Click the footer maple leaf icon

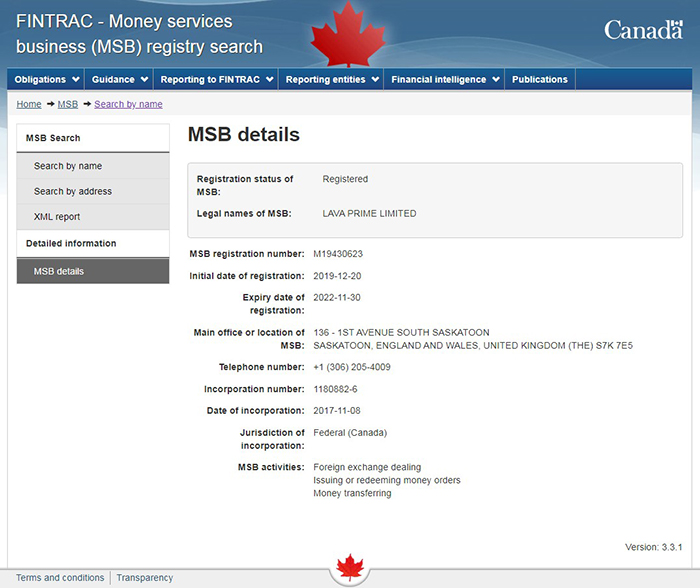coord(350,567)
